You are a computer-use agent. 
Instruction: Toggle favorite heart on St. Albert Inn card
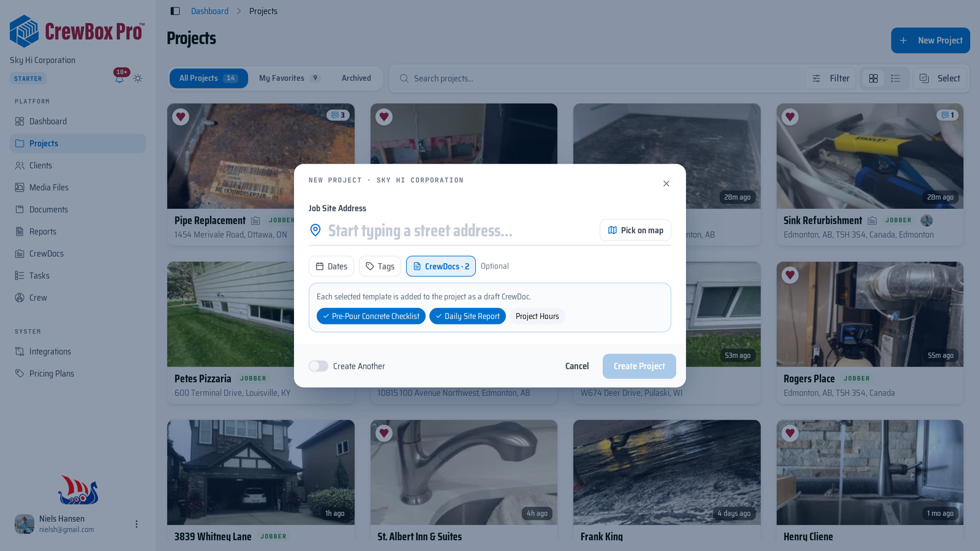(384, 433)
